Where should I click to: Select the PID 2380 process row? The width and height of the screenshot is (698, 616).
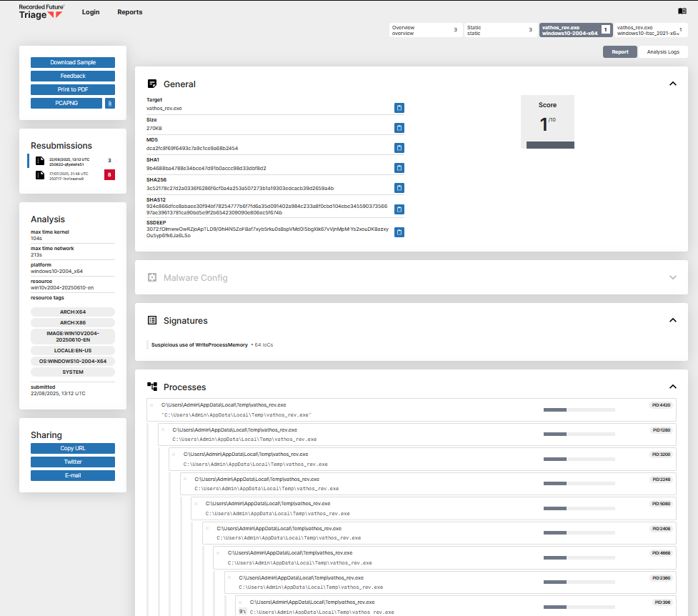coord(451,582)
